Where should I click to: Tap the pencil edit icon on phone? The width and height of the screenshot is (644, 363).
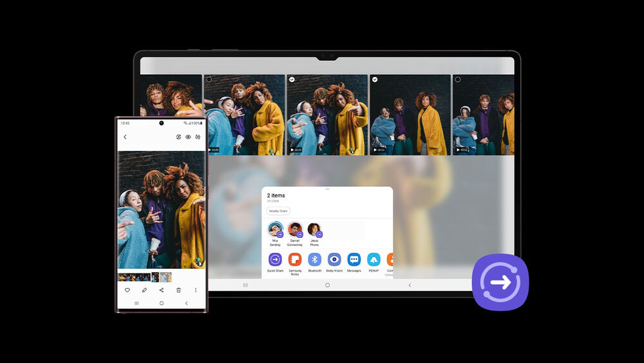click(x=144, y=290)
